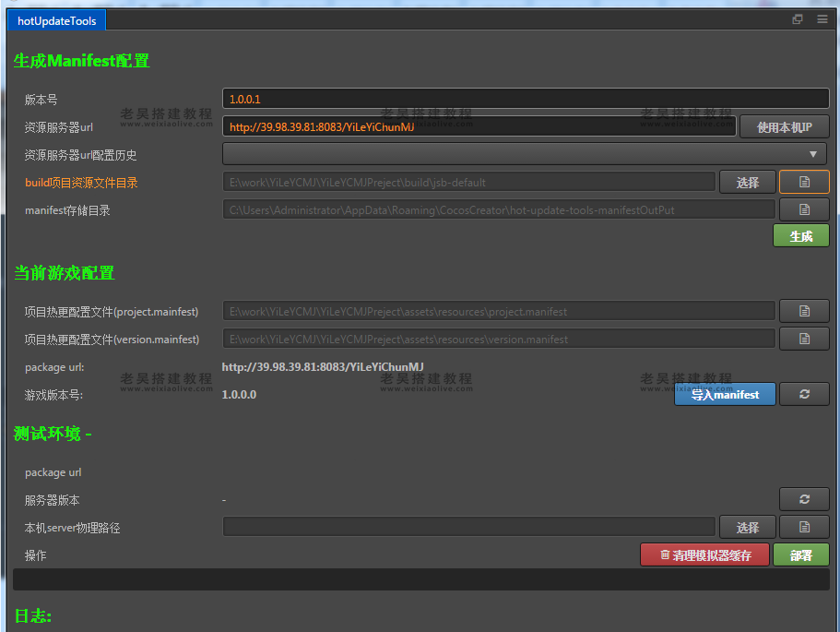Open file icon for 本机server物理路径
Image resolution: width=840 pixels, height=632 pixels.
click(x=803, y=527)
